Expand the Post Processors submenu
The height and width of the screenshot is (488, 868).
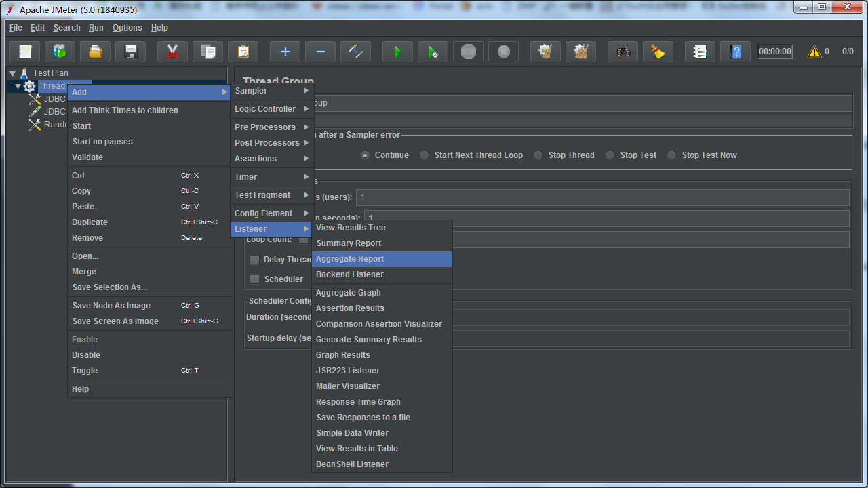pyautogui.click(x=272, y=143)
